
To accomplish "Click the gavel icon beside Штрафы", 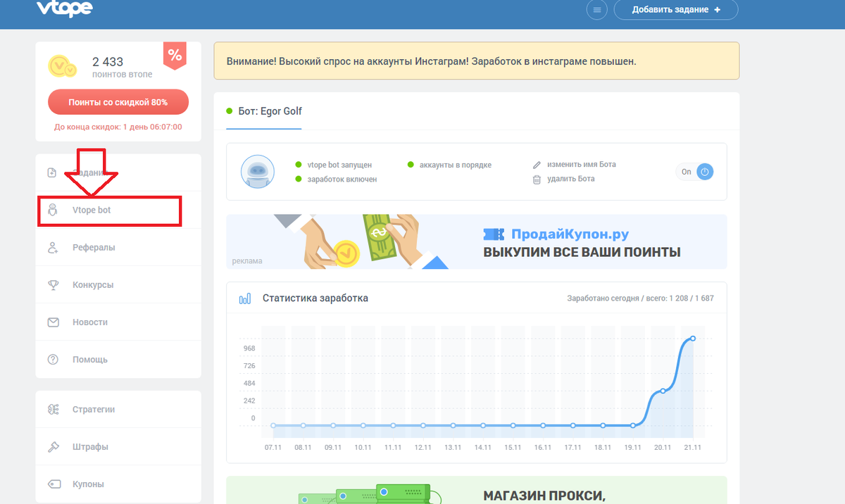I will (53, 447).
